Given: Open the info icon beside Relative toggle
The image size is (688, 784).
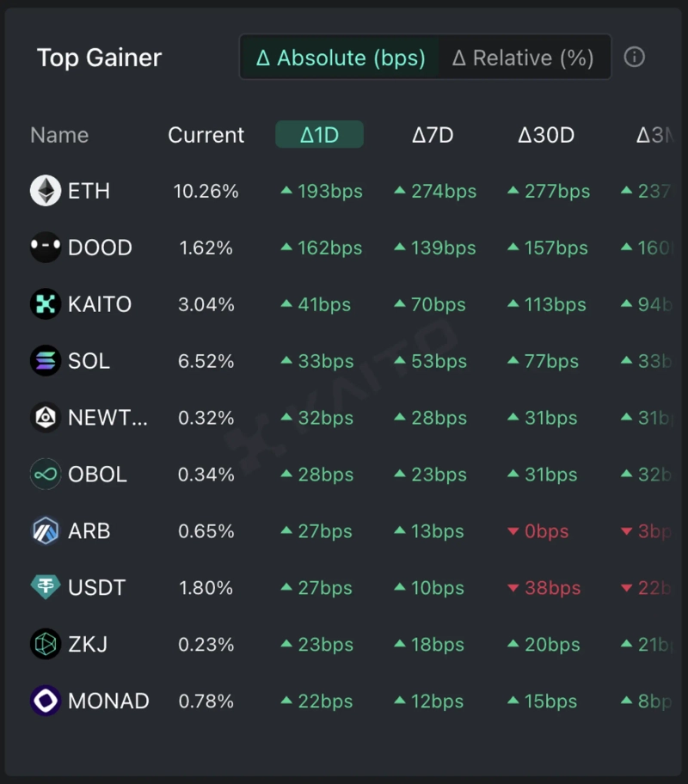Looking at the screenshot, I should click(x=634, y=58).
